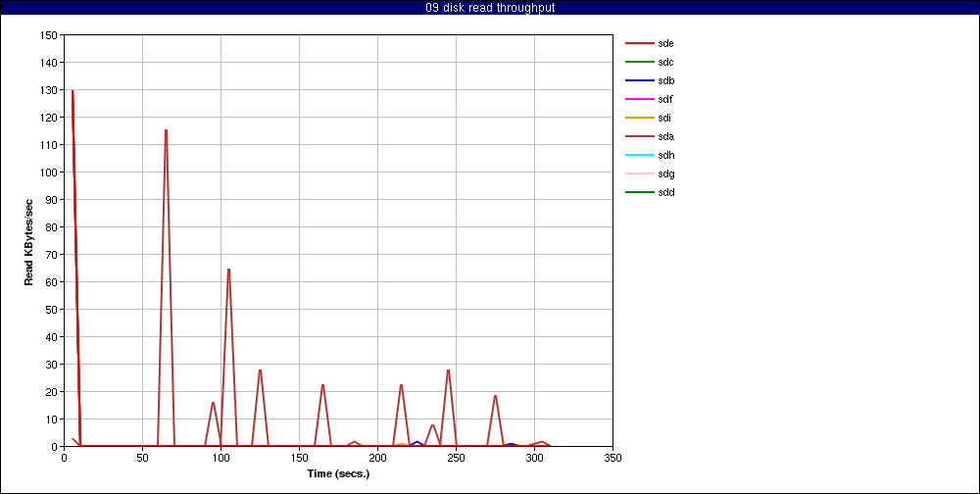
Task: Click the sdd legend label
Action: 665,192
